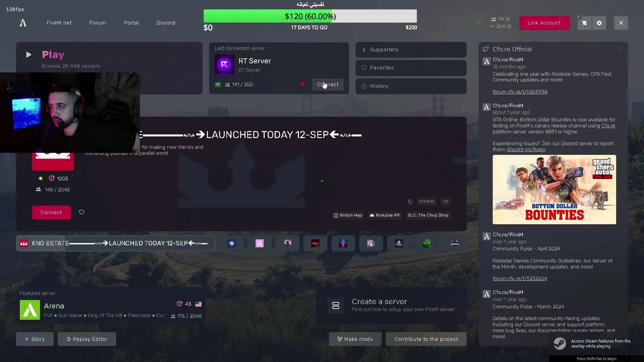
Task: Open forum.cfx.re/t/5269938 link
Action: (x=520, y=92)
